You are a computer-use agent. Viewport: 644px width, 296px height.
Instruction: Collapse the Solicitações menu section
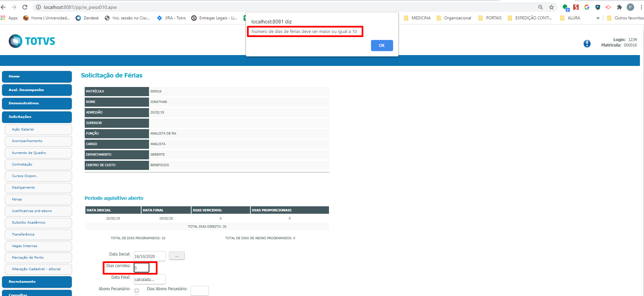tap(37, 117)
